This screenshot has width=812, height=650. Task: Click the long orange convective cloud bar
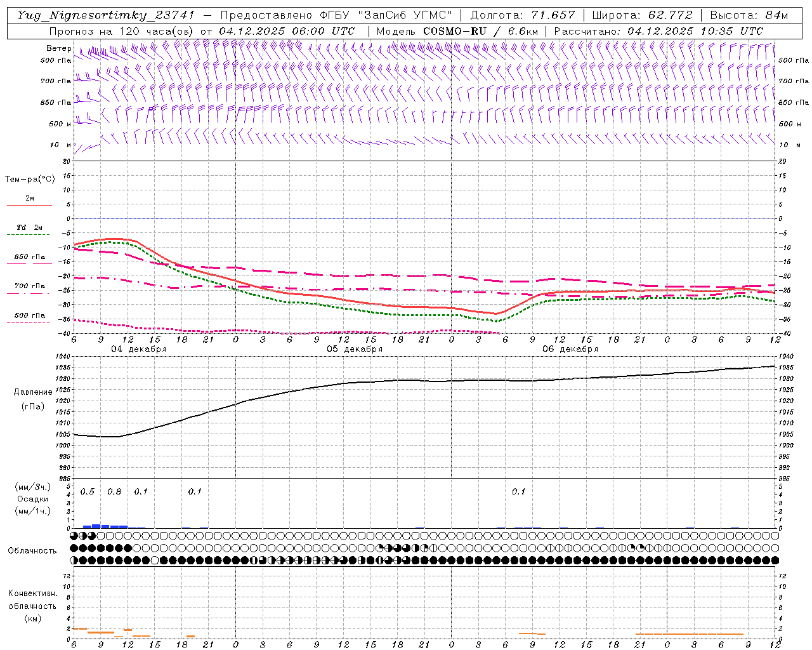pyautogui.click(x=689, y=633)
